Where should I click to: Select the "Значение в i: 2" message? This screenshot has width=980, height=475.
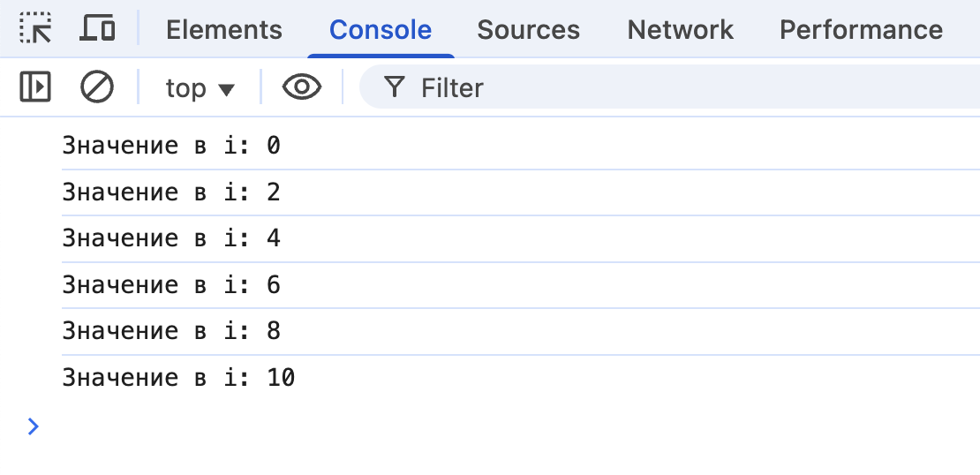(171, 192)
